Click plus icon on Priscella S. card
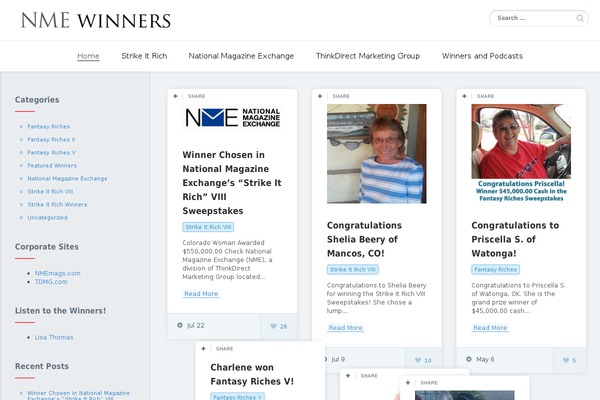 pos(464,96)
